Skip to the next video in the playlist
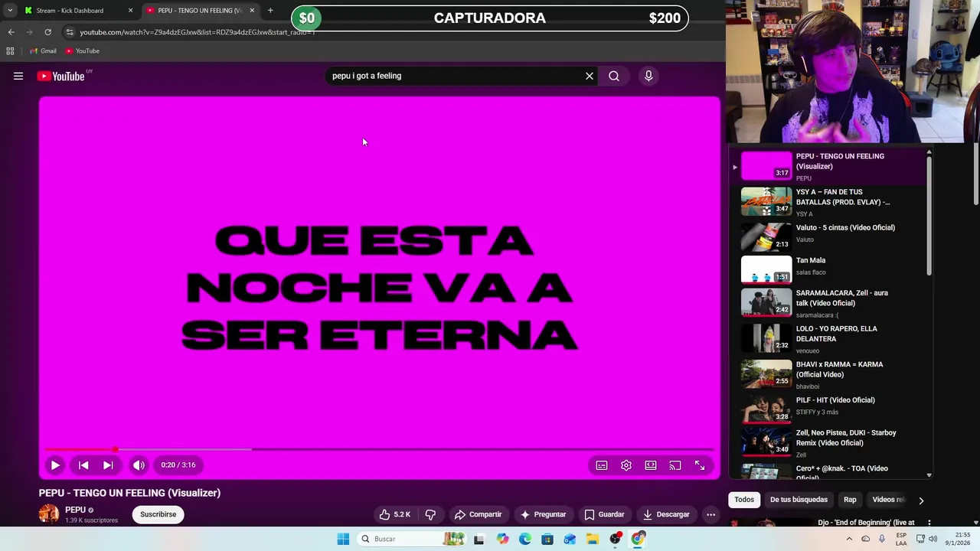980x551 pixels. tap(108, 465)
